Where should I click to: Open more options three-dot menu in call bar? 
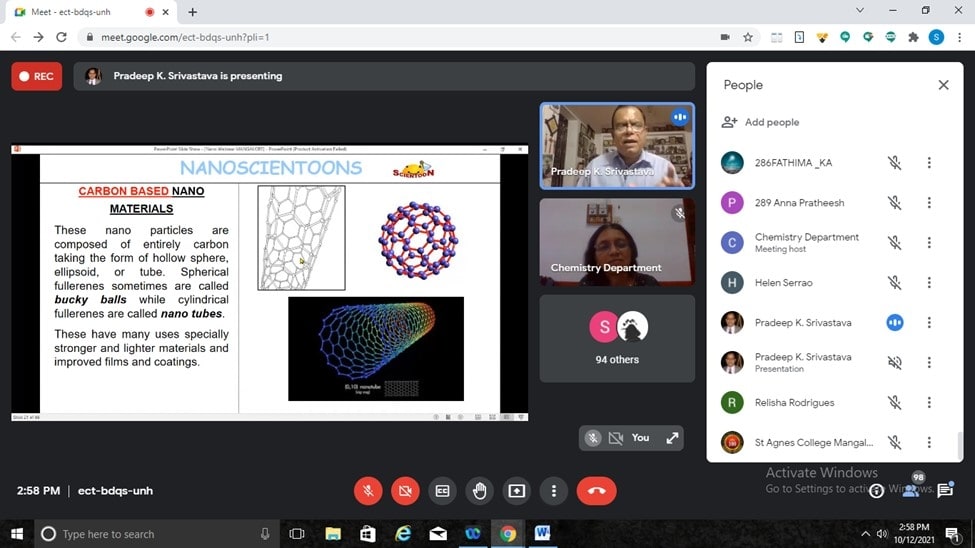point(554,491)
